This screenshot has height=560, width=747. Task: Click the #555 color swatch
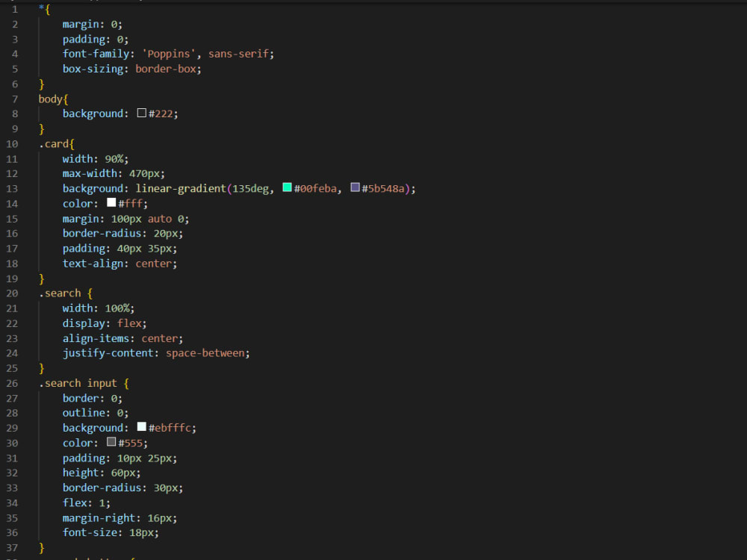pos(111,442)
